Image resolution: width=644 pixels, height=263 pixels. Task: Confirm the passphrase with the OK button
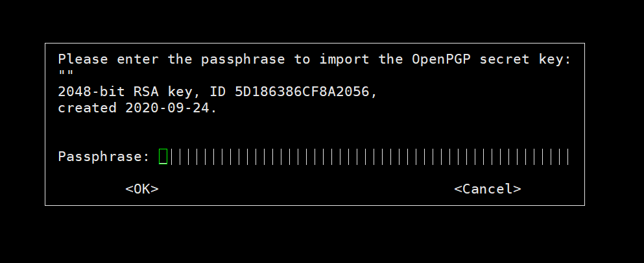tap(142, 188)
